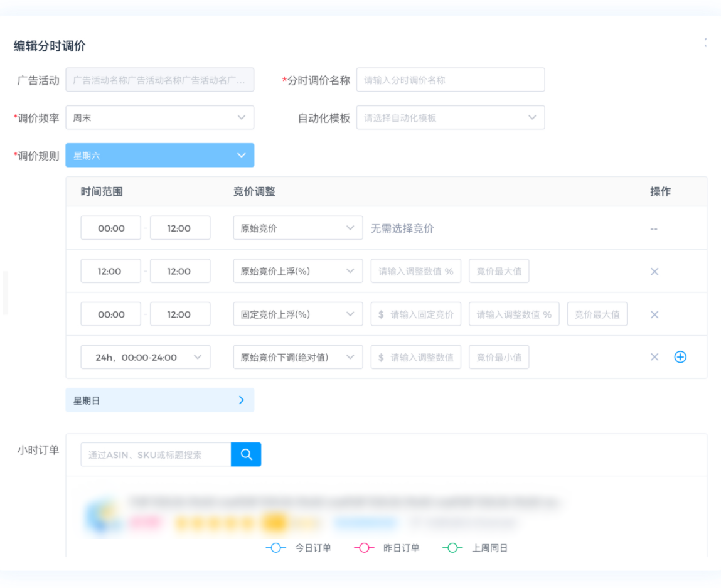Toggle 上周同日 legend series
The image size is (721, 588).
click(x=475, y=548)
